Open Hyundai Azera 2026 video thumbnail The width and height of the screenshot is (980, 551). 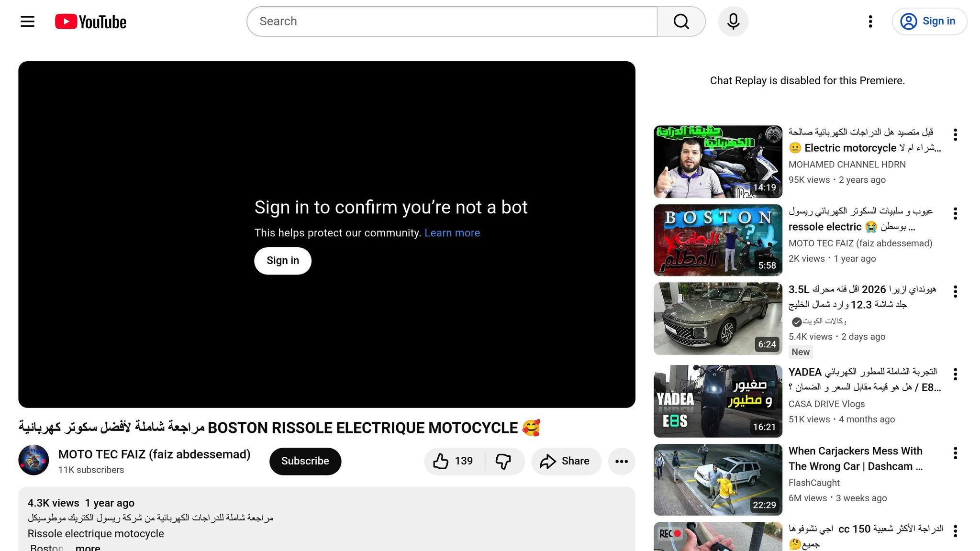(x=718, y=319)
